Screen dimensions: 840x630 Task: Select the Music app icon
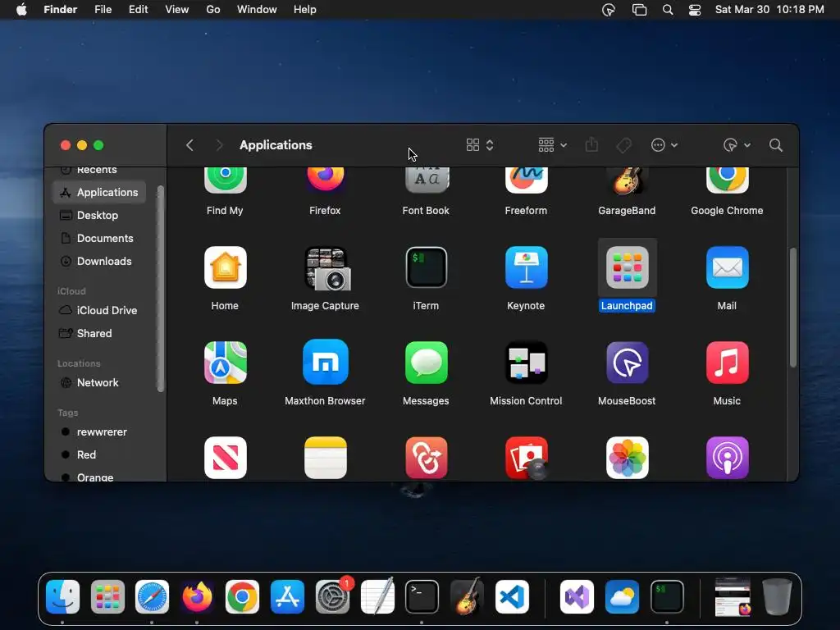point(727,363)
